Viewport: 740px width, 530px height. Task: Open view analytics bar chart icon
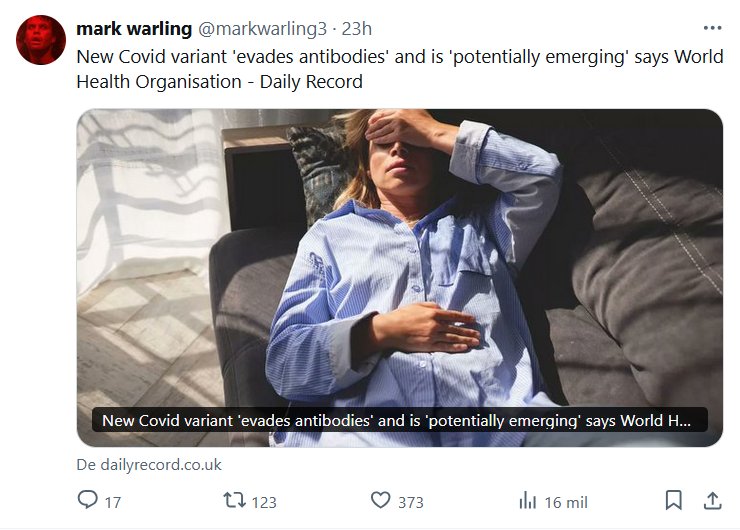(528, 500)
